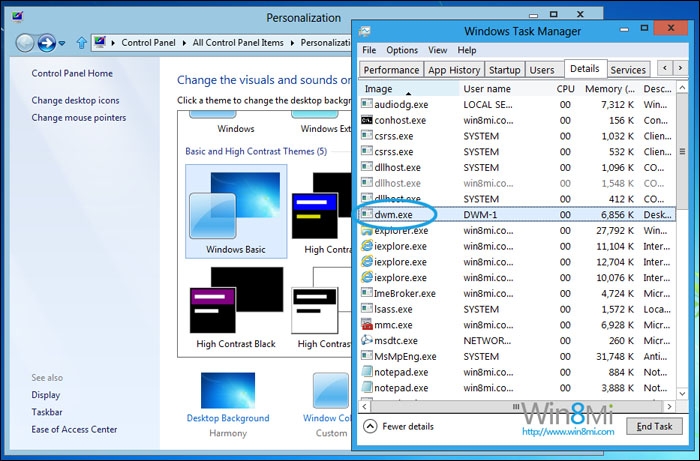This screenshot has height=461, width=700.
Task: Open Control Panel Home link
Action: (x=72, y=73)
